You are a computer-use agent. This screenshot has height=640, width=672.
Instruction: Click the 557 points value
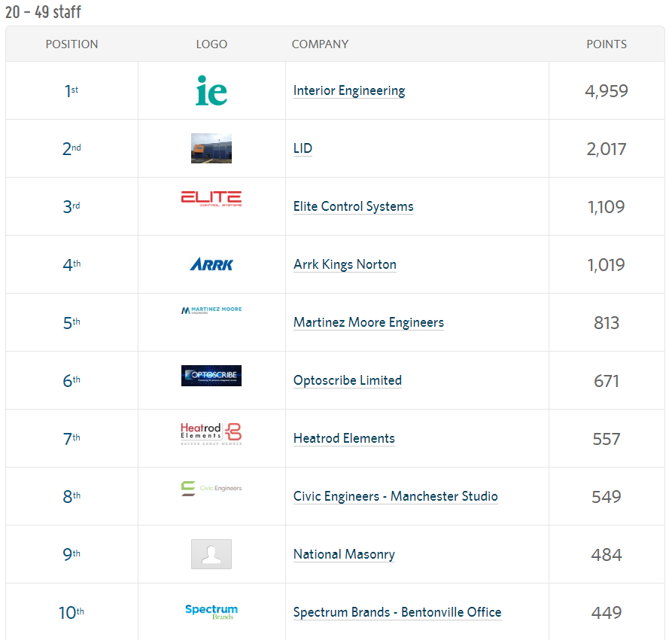tap(607, 439)
